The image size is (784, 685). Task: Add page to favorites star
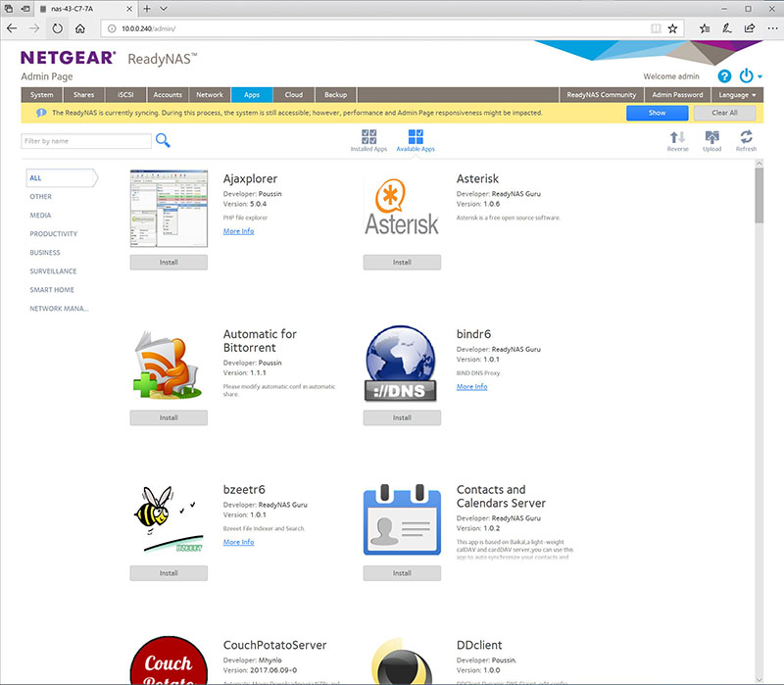[672, 28]
